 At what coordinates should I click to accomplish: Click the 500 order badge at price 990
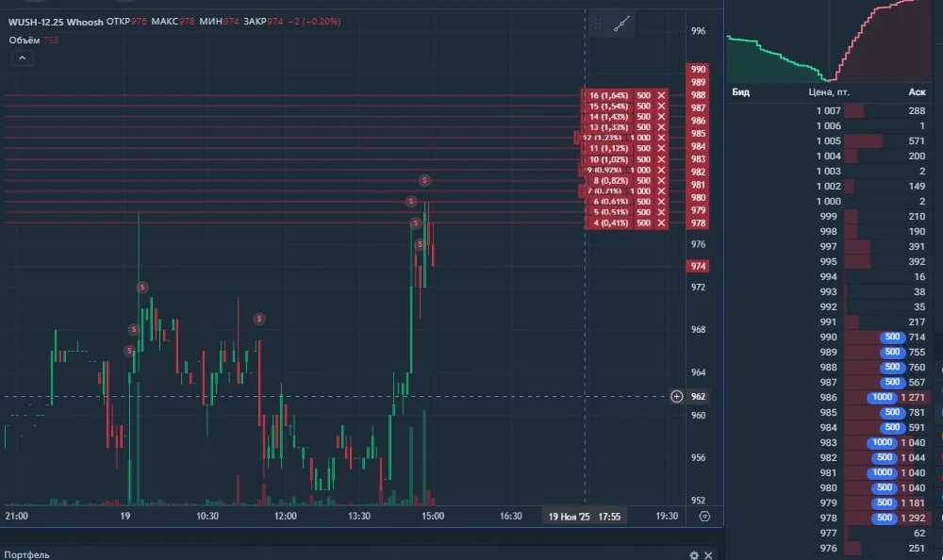pyautogui.click(x=892, y=337)
